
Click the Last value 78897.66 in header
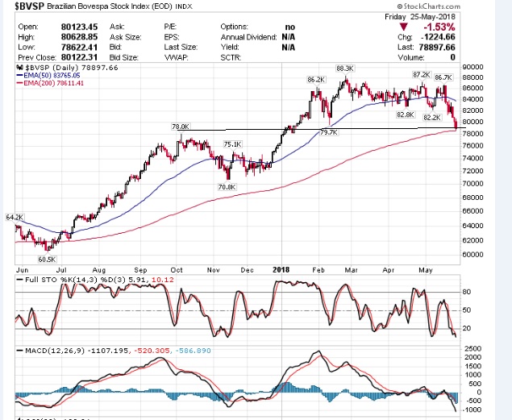(437, 48)
